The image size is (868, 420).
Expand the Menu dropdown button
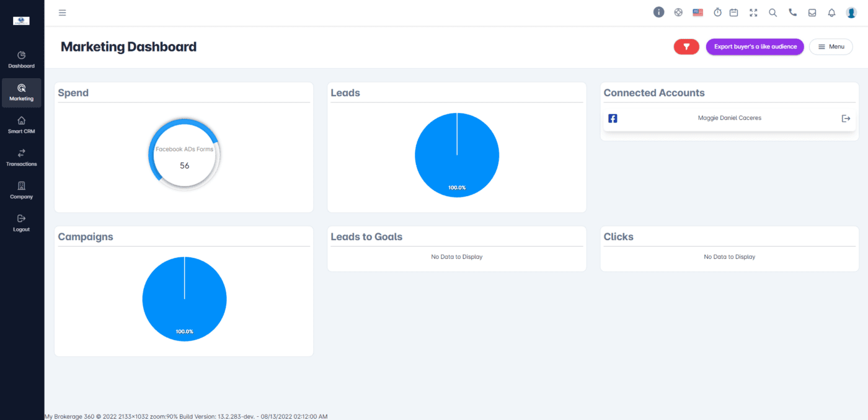[x=831, y=47]
